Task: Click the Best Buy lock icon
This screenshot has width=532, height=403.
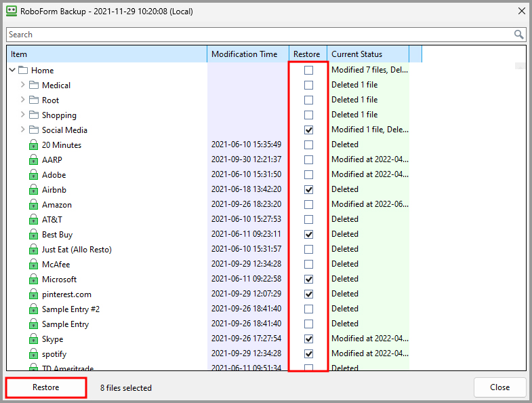Action: point(33,234)
